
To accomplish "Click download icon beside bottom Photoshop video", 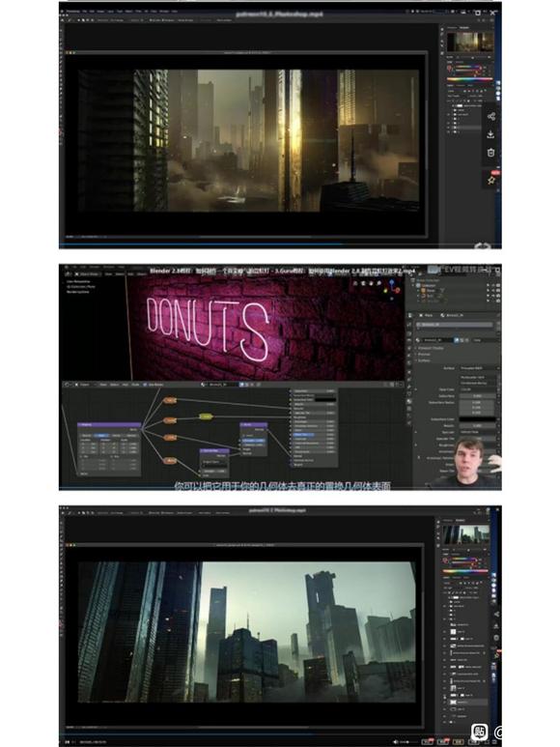I will (496, 626).
